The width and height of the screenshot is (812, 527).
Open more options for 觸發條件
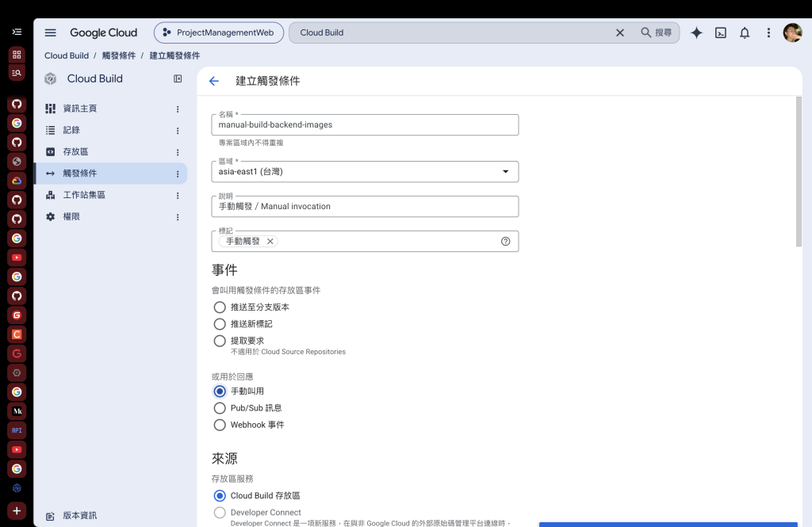178,174
